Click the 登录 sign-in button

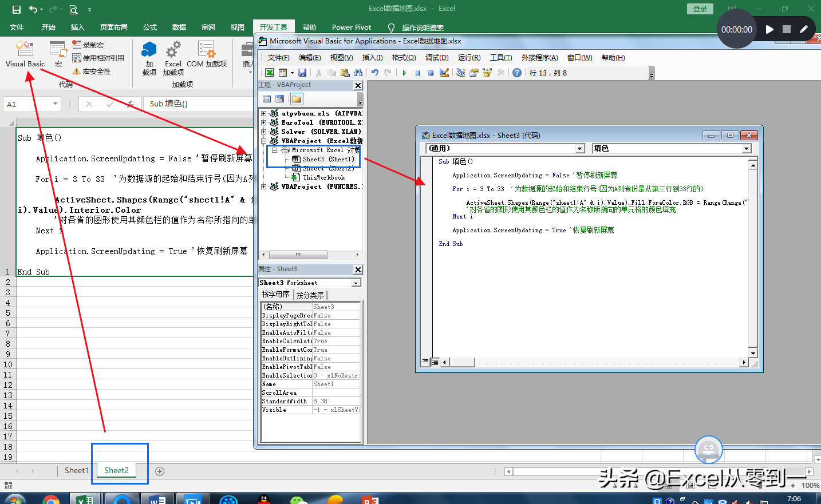[700, 9]
